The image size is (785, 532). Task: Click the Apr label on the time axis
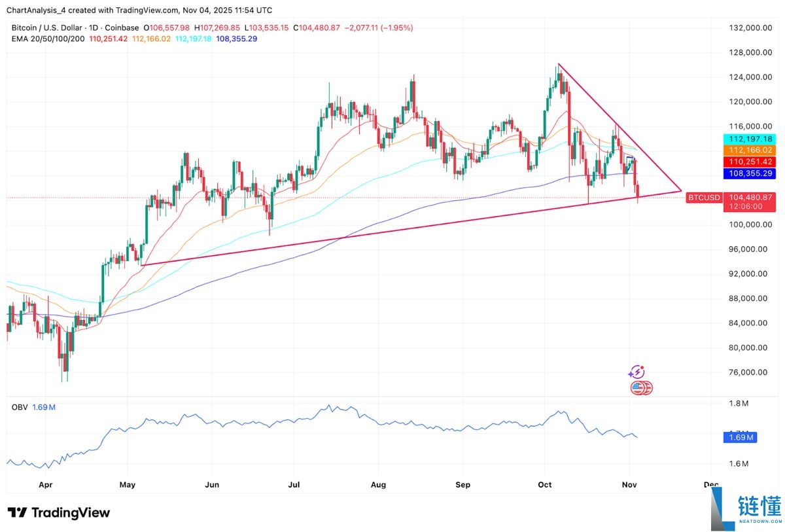(46, 486)
